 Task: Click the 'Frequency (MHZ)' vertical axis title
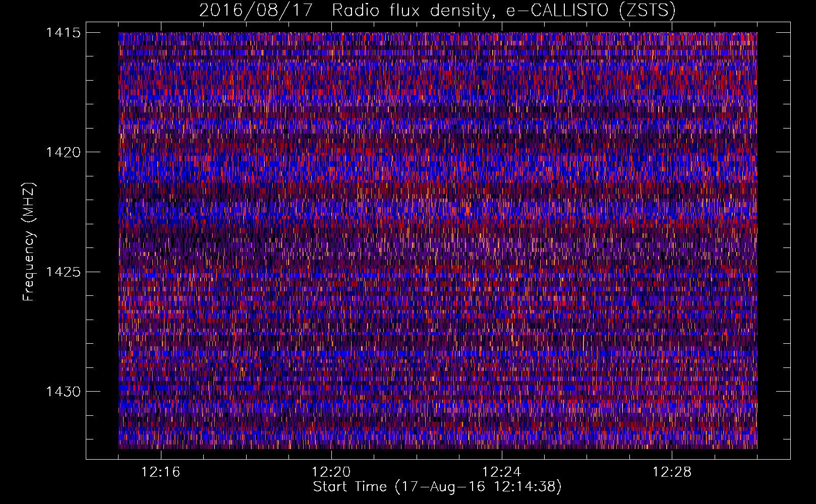(29, 242)
